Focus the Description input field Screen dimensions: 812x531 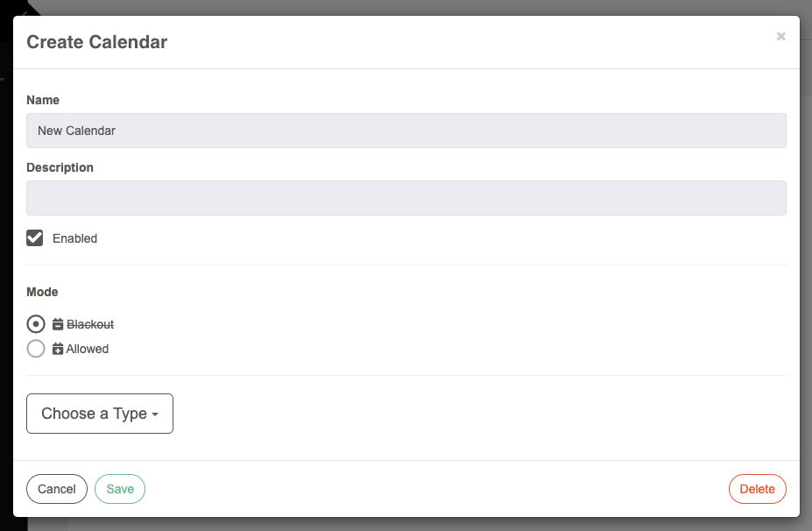(x=406, y=198)
